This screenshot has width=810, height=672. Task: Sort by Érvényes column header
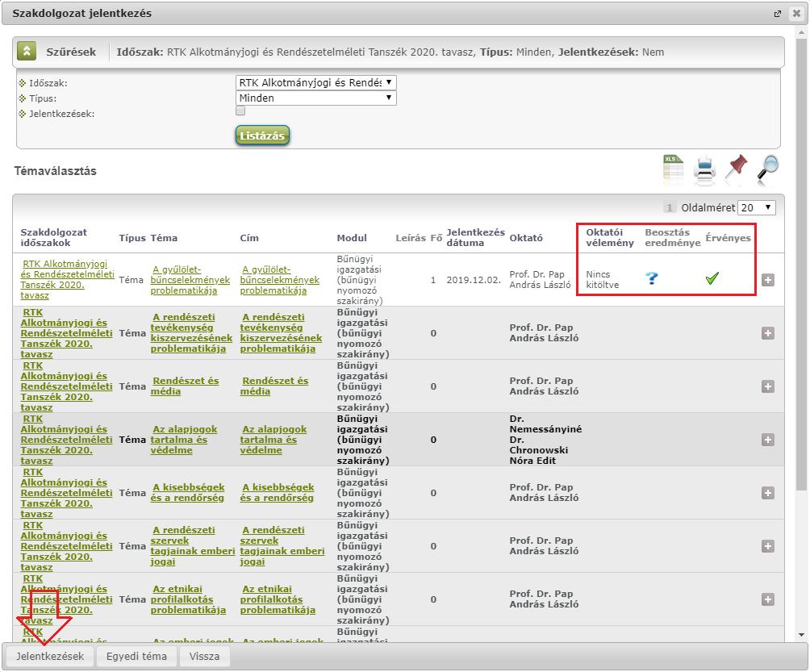click(728, 238)
